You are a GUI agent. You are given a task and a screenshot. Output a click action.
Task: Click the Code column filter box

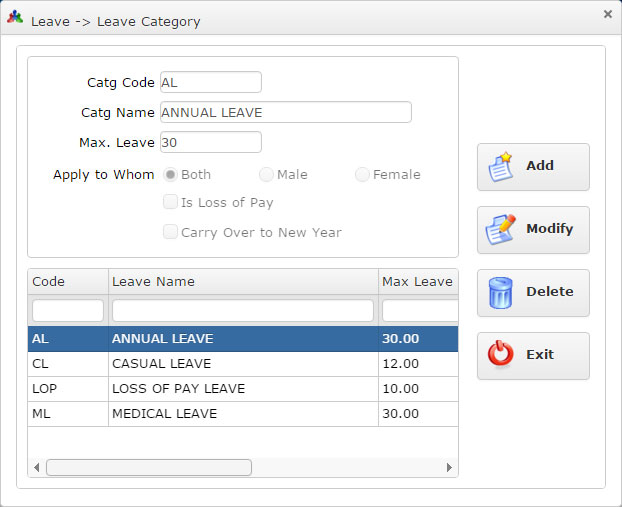coord(68,310)
